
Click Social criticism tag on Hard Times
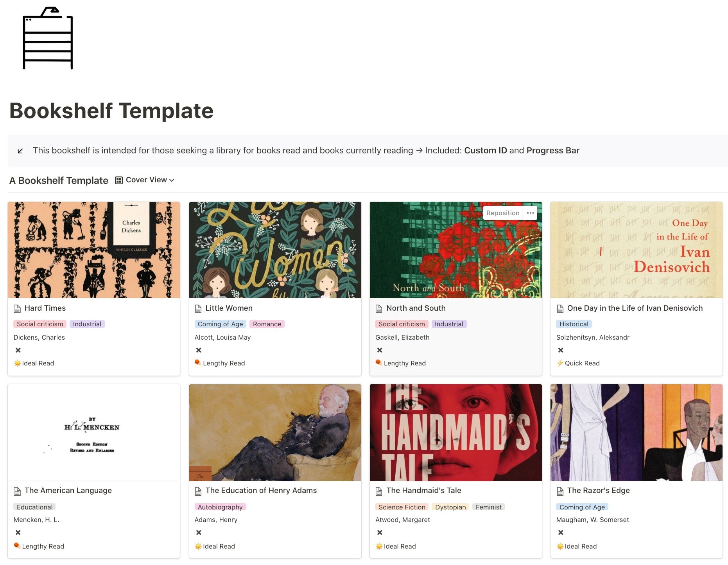(40, 324)
